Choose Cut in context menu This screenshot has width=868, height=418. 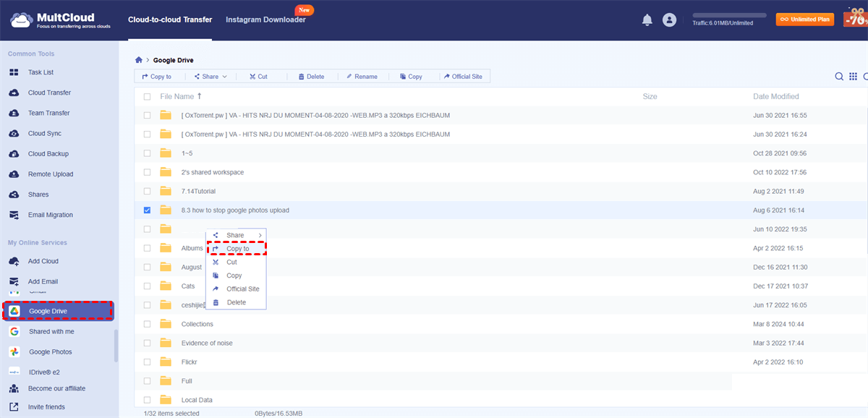click(x=237, y=262)
